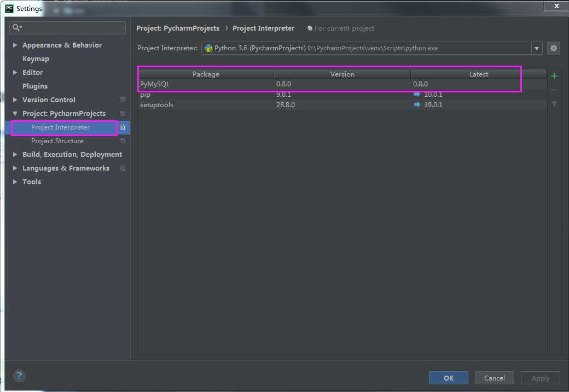
Task: Click the Python 3.6 interpreter combo box
Action: pyautogui.click(x=372, y=48)
